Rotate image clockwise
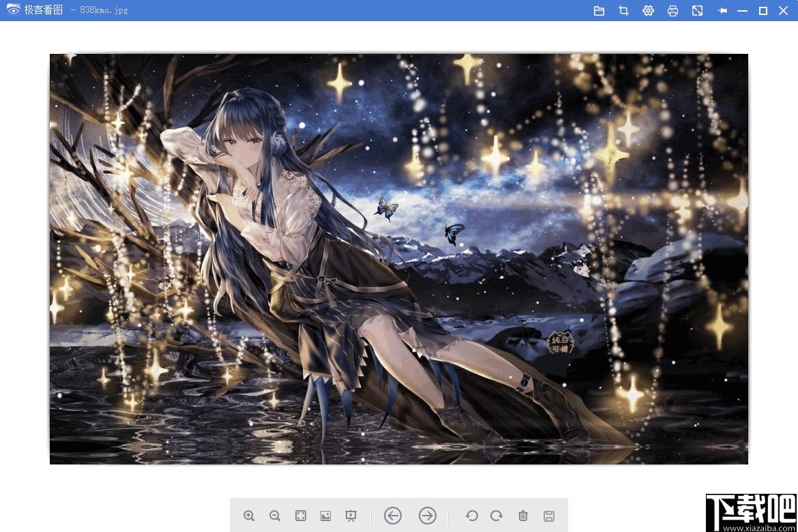The width and height of the screenshot is (798, 532). pyautogui.click(x=497, y=516)
